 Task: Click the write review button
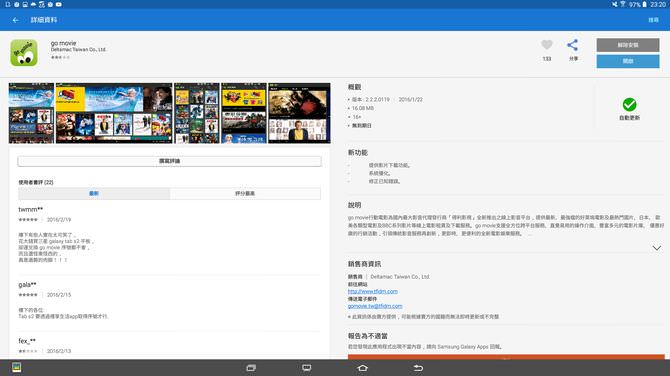click(x=170, y=161)
